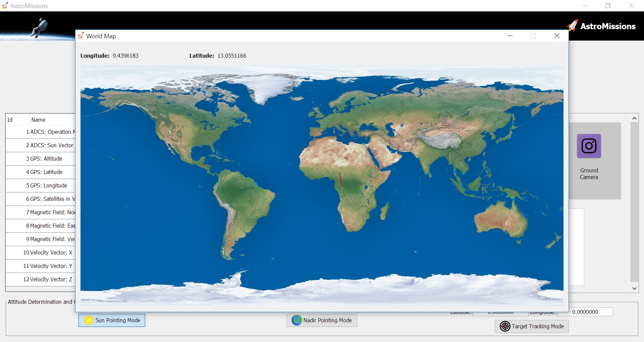Activate Sun Pointing Mode
644x342 pixels.
[112, 320]
